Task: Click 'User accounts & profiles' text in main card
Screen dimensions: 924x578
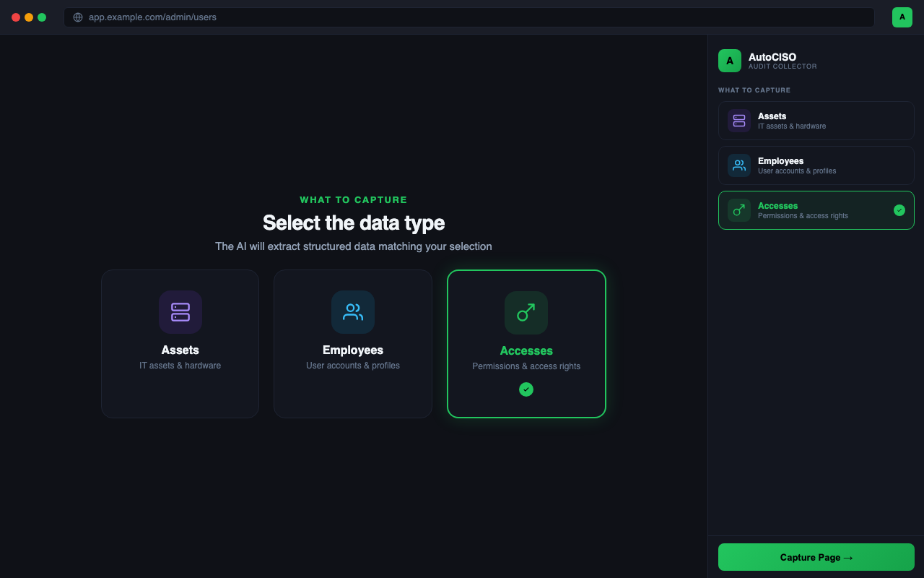Action: pyautogui.click(x=353, y=366)
